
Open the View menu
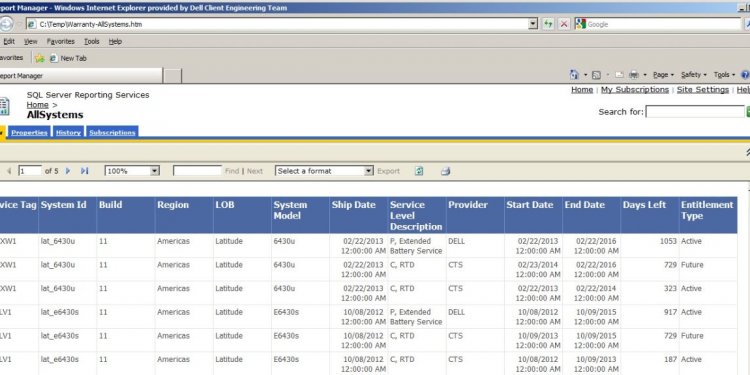coord(31,42)
